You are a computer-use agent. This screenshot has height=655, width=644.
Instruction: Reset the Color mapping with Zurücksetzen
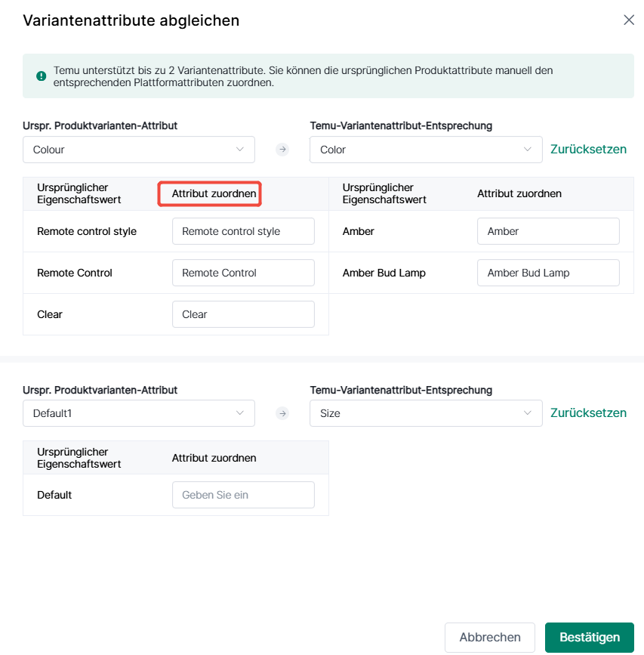click(588, 150)
